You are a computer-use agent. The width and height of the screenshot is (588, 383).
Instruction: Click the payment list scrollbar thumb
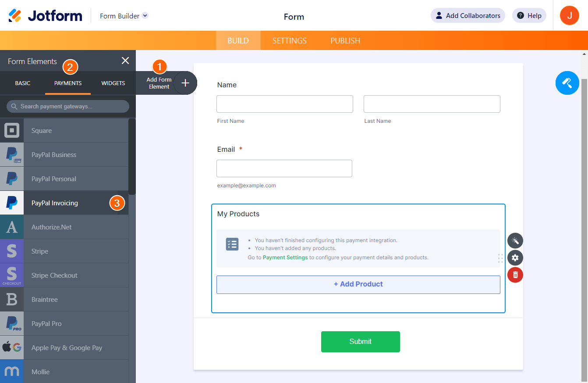point(132,157)
